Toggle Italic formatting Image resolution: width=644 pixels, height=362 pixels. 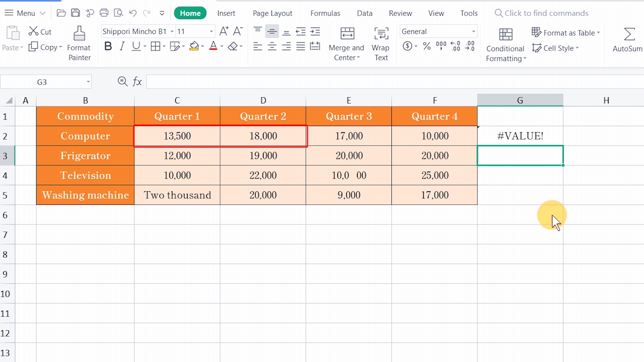tap(122, 46)
